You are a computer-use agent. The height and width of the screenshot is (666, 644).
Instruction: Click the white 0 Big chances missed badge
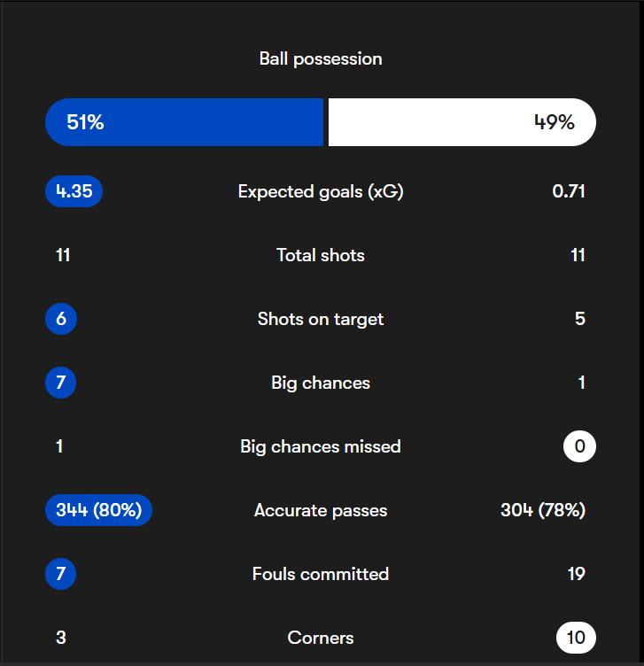click(579, 446)
